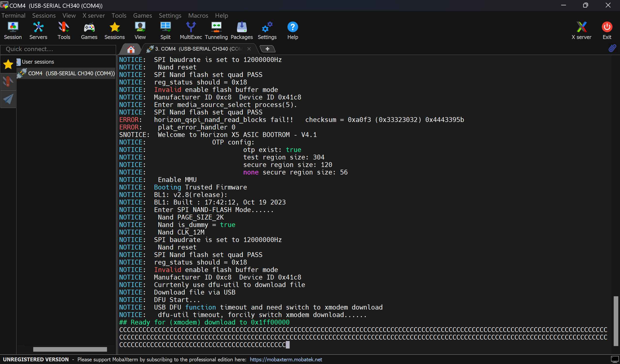620x364 pixels.
Task: Open the Sessions menu
Action: pos(44,15)
